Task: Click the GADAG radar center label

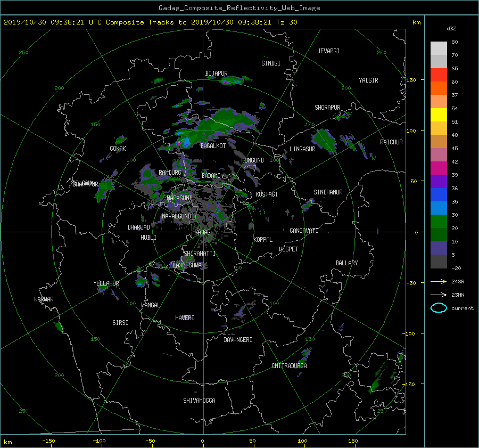Action: tap(202, 232)
